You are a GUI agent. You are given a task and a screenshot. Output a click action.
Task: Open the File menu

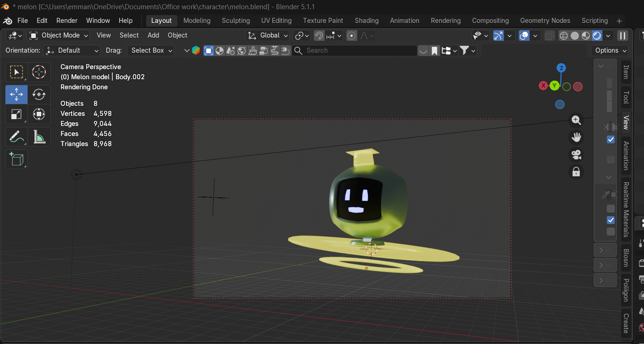[x=22, y=21]
